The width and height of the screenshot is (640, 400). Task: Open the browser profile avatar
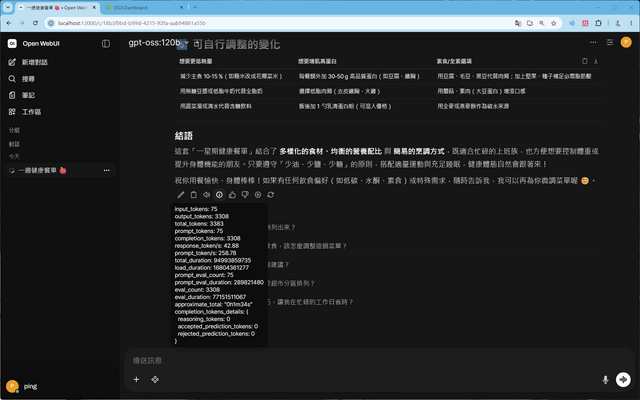(618, 23)
